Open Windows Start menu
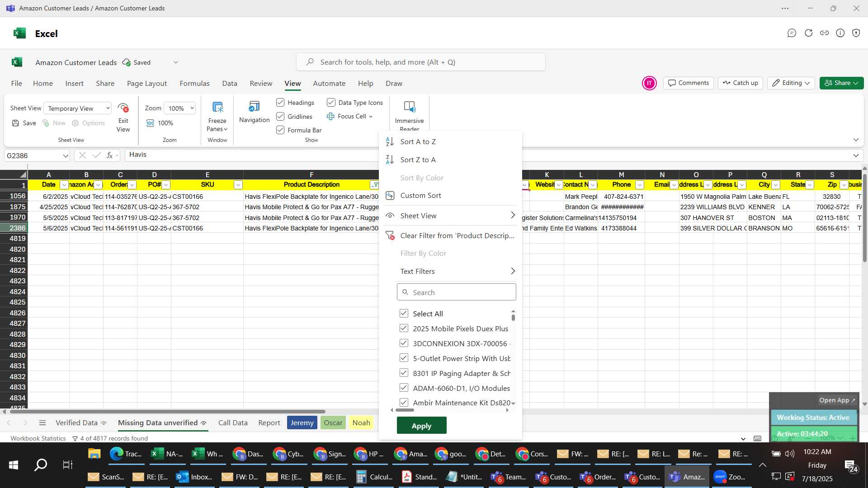868x488 pixels. tap(14, 465)
